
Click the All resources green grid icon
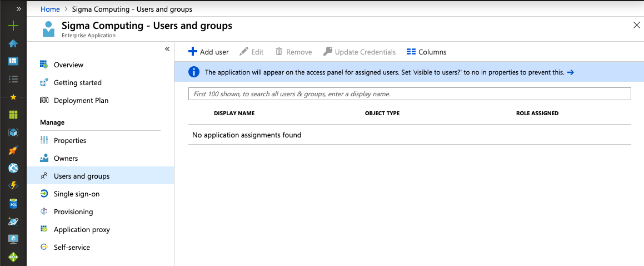pos(13,114)
